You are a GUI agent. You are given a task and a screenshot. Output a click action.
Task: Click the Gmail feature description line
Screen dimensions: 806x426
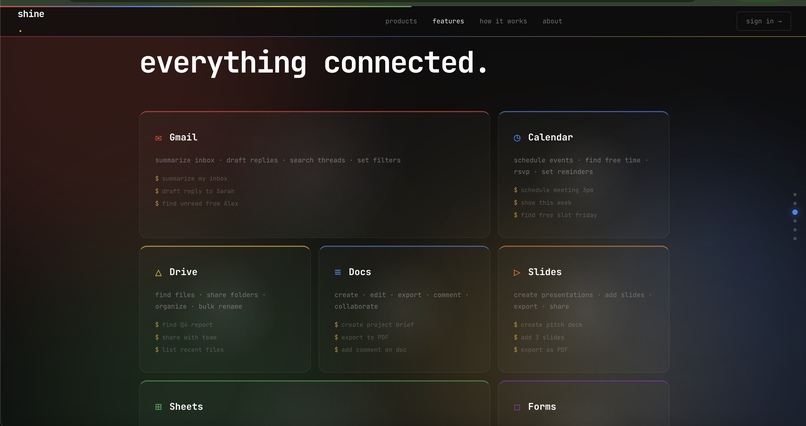[x=278, y=160]
